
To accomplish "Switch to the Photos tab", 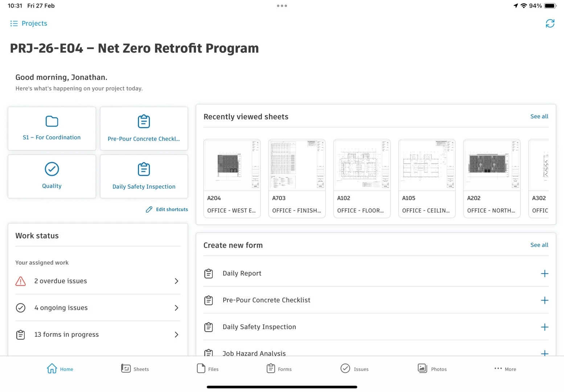I will [432, 369].
